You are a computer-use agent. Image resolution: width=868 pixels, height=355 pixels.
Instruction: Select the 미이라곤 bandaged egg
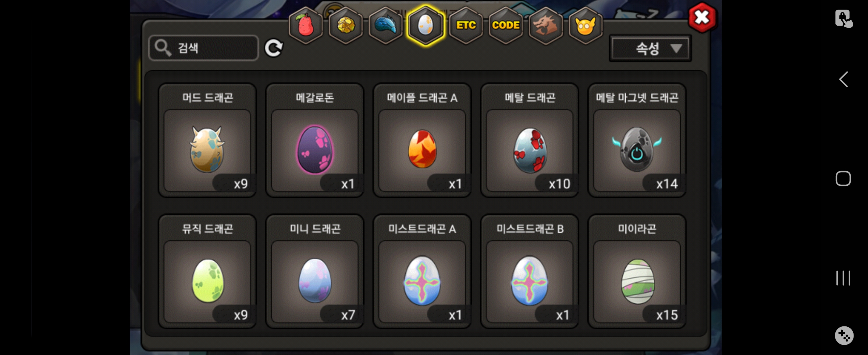click(637, 272)
